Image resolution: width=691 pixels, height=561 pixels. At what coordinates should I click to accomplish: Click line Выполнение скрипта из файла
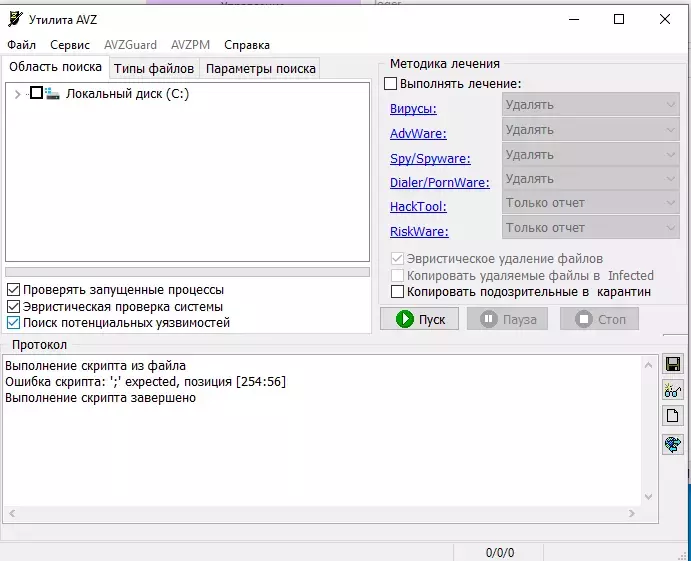[x=95, y=365]
